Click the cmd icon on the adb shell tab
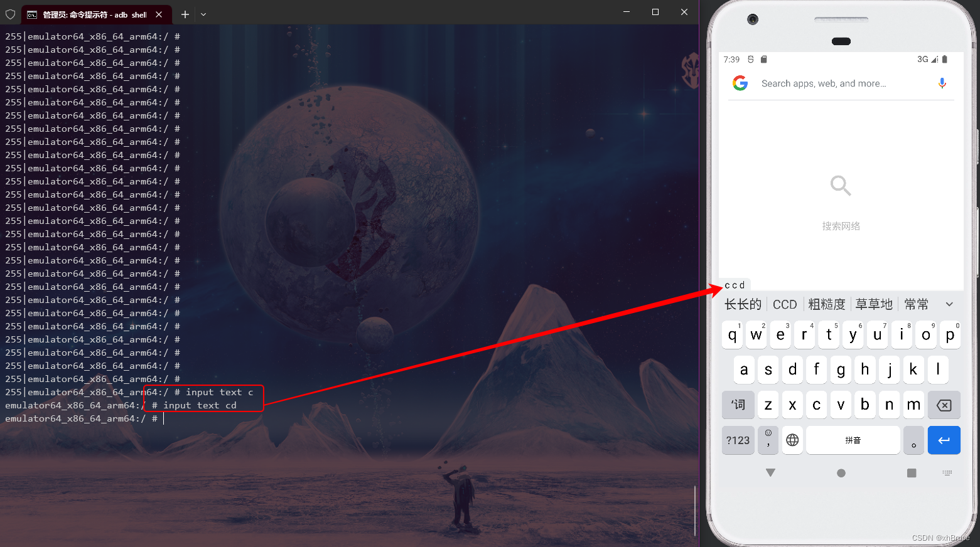 tap(31, 14)
